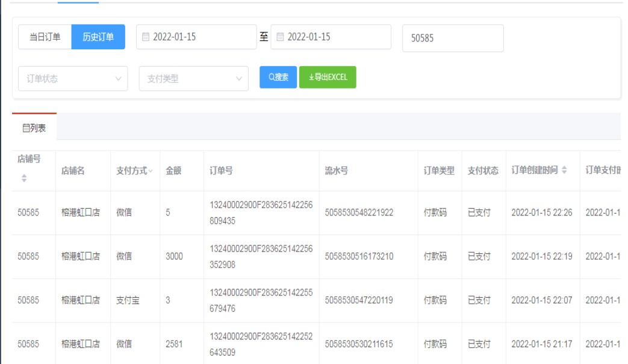Click chevron arrow in 支付类型 dropdown
This screenshot has width=628, height=364.
239,79
